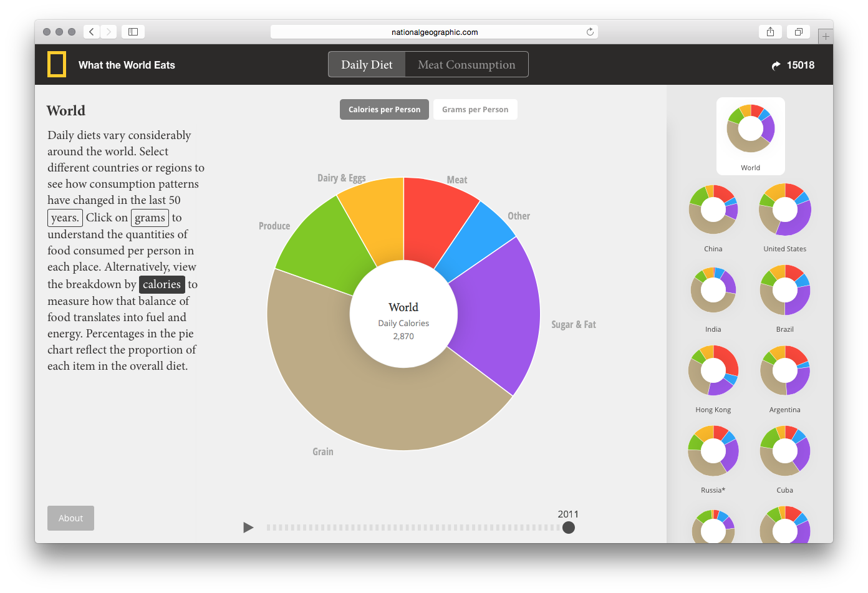Click the share arrow icon
This screenshot has height=593, width=868.
[x=776, y=65]
